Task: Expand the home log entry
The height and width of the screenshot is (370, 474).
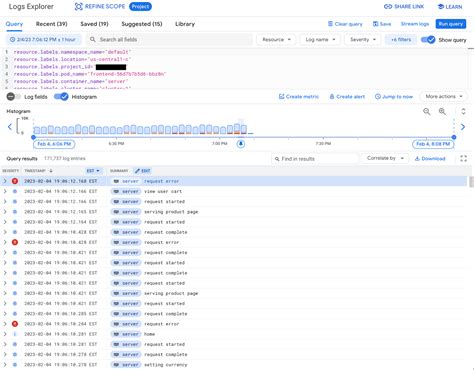Action: coord(5,334)
